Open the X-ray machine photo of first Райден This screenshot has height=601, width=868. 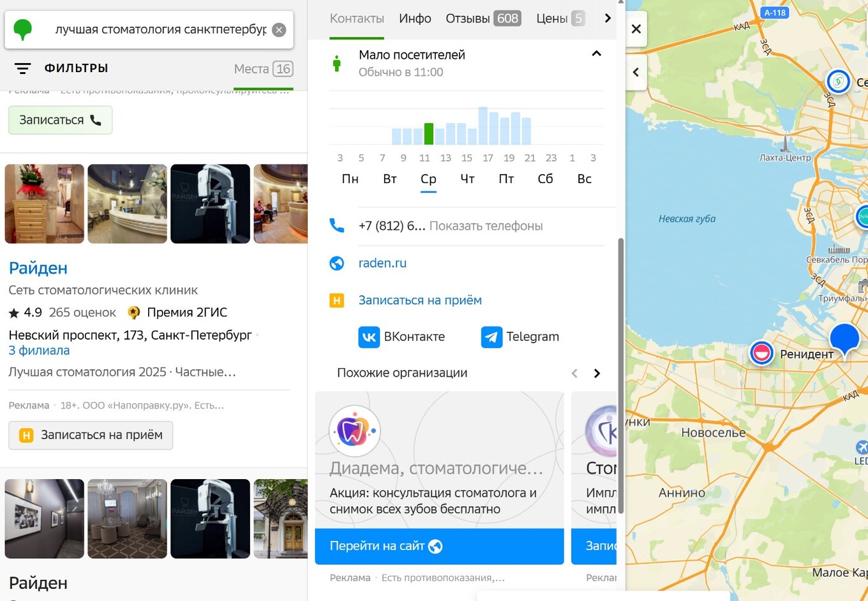pyautogui.click(x=210, y=204)
